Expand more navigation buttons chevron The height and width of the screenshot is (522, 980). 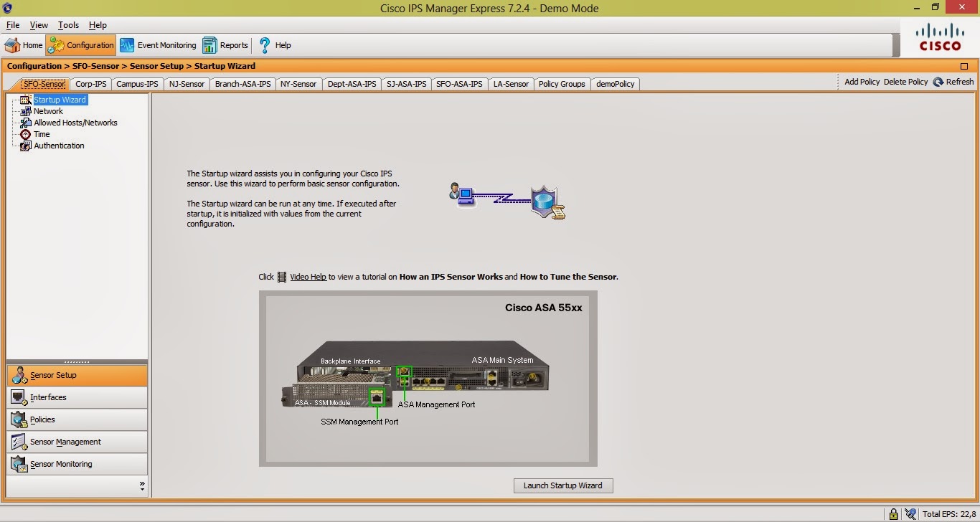tap(142, 485)
